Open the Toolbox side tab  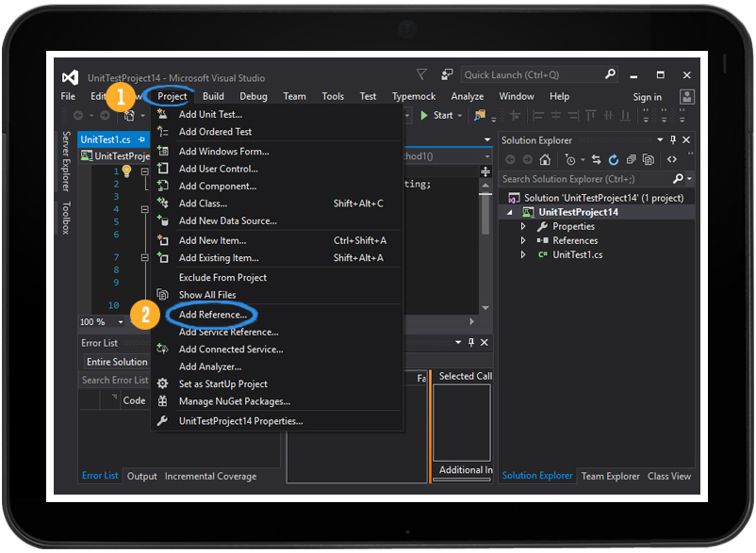pos(66,219)
